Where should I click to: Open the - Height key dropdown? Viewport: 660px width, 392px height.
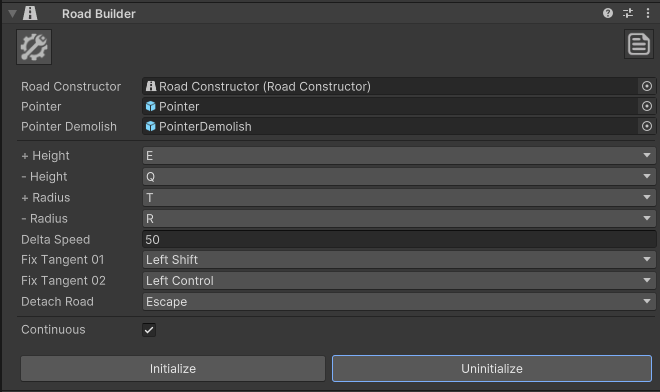click(399, 177)
